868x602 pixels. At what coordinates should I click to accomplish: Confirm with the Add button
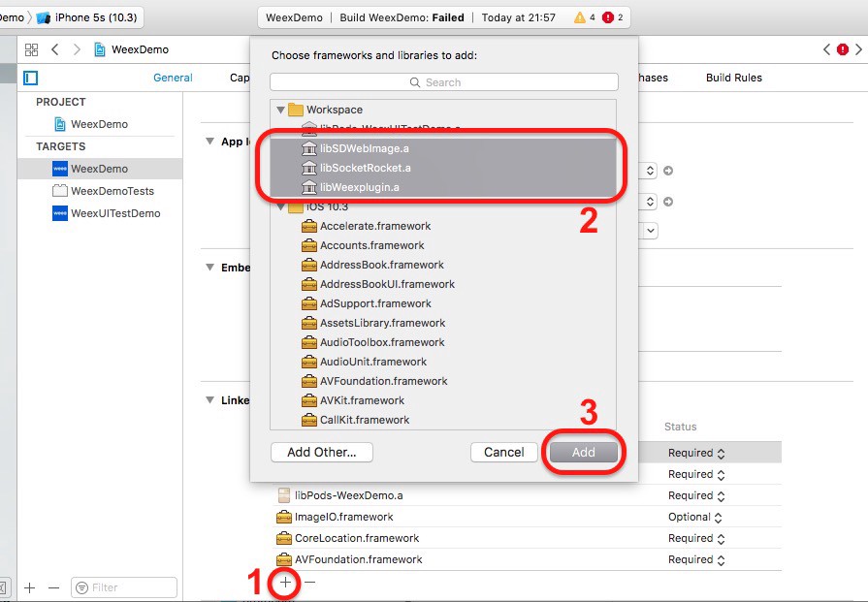584,452
